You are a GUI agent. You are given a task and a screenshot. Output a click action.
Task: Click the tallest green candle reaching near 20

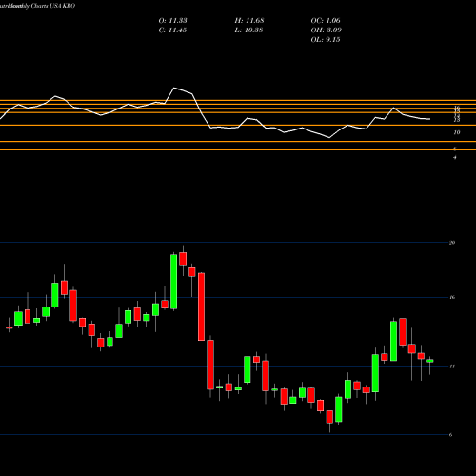(174, 282)
